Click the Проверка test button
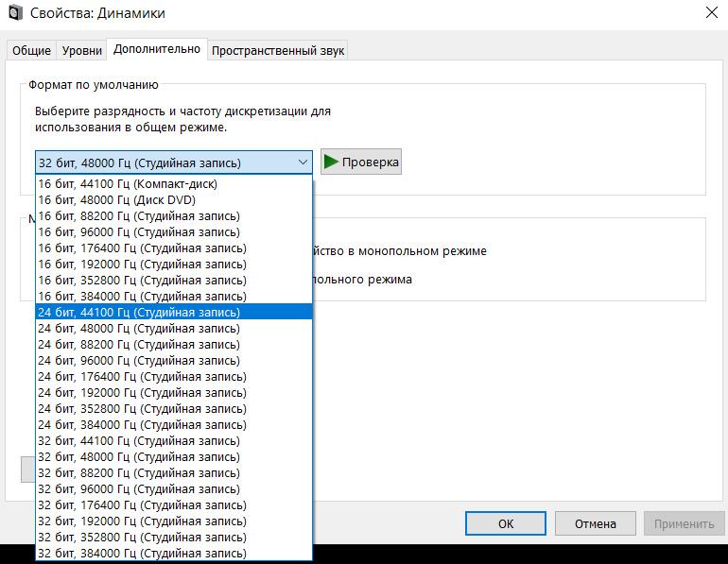Viewport: 728px width, 564px height. (x=361, y=162)
